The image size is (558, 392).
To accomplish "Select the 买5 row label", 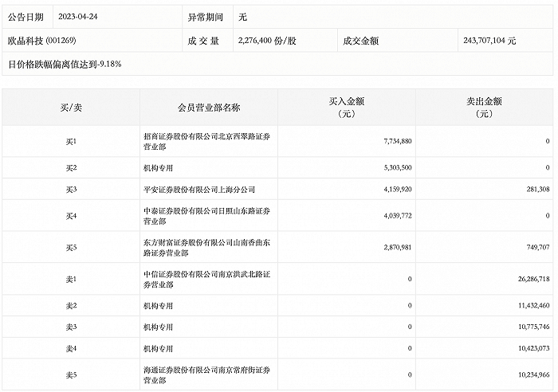I will point(71,248).
